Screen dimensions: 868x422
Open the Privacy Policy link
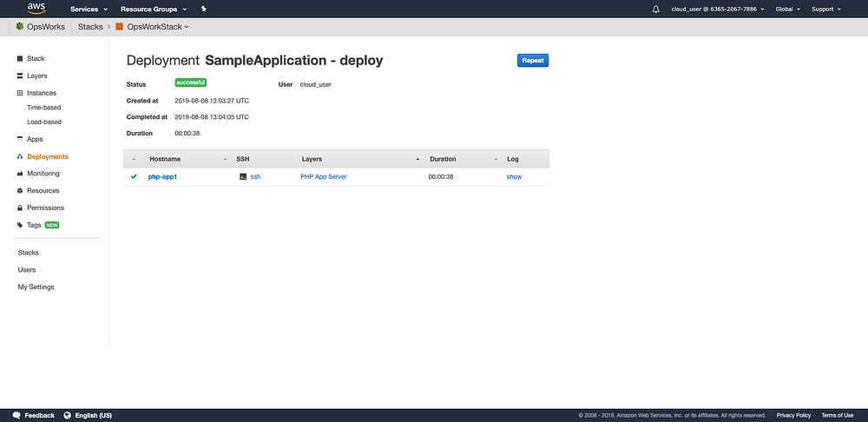click(793, 415)
